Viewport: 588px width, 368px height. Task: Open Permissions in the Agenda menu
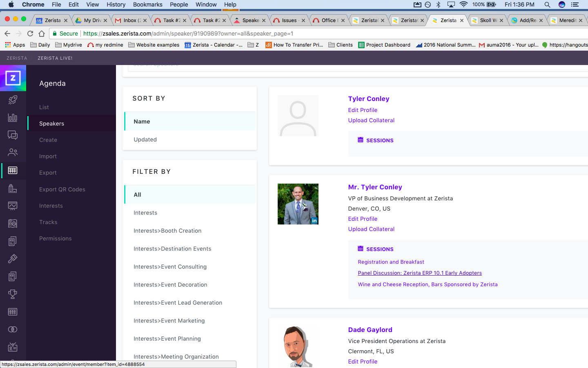56,238
